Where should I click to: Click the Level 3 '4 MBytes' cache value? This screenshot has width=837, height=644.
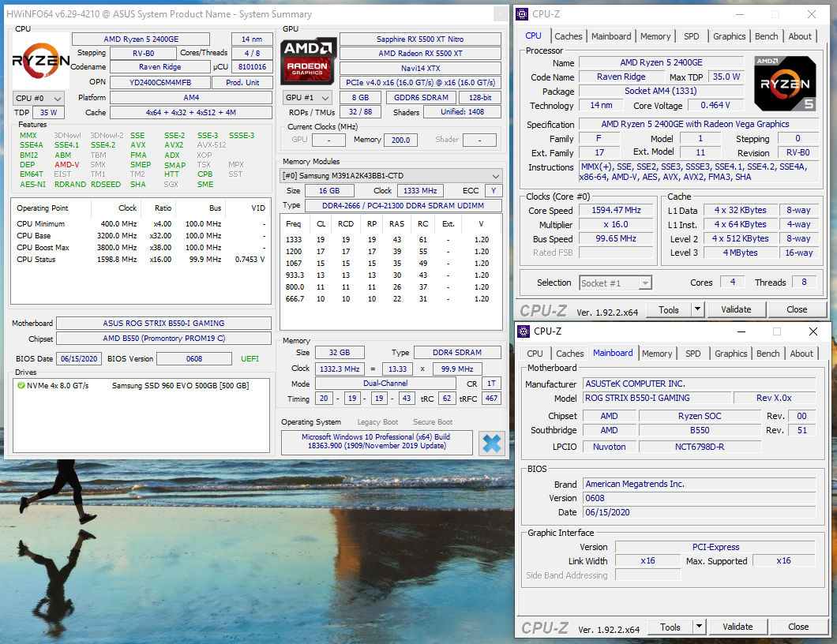tap(740, 253)
